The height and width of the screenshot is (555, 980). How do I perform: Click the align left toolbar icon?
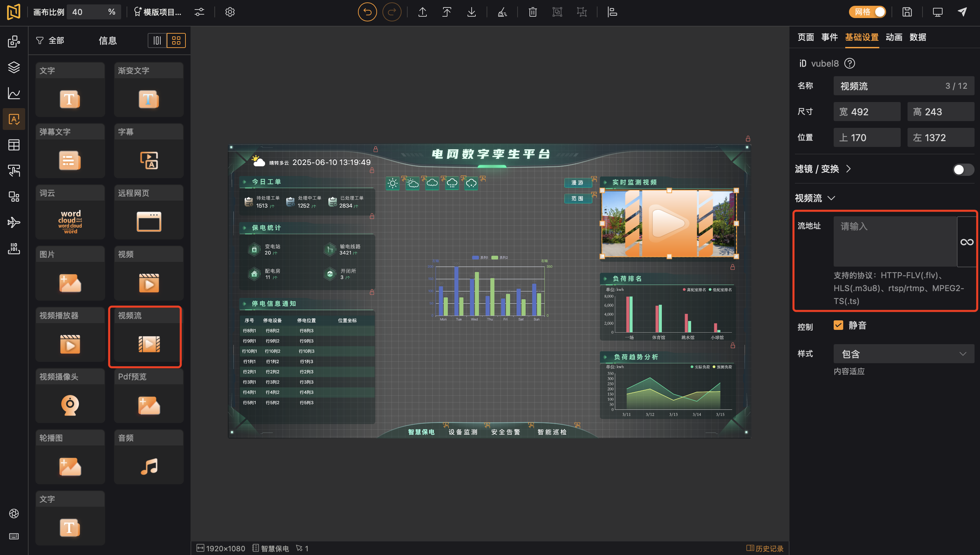[612, 12]
